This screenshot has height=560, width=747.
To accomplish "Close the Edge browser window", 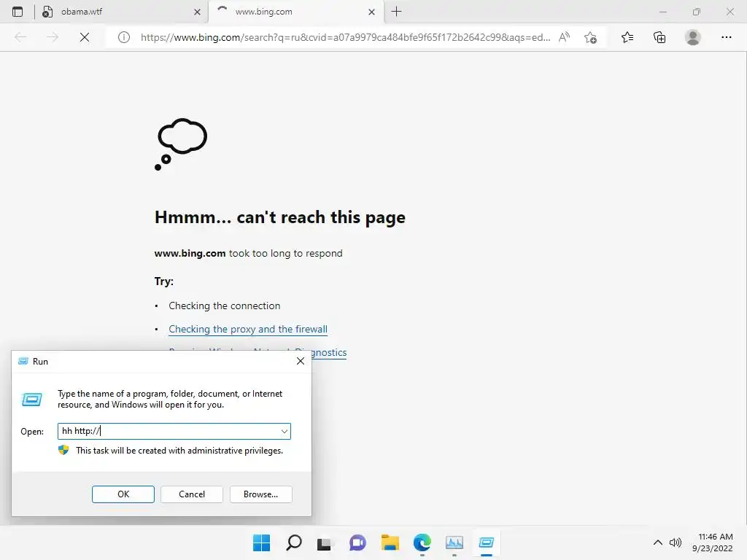I will pos(729,12).
